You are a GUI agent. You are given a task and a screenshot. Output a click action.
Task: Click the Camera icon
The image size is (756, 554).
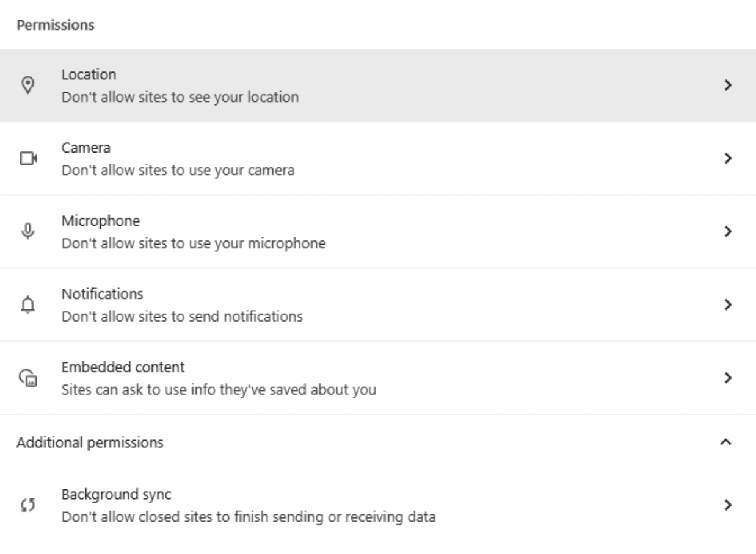click(28, 159)
